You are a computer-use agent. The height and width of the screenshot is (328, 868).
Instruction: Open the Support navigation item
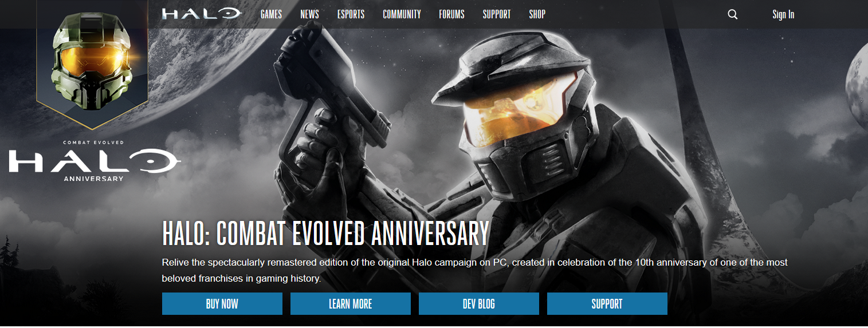coord(496,14)
